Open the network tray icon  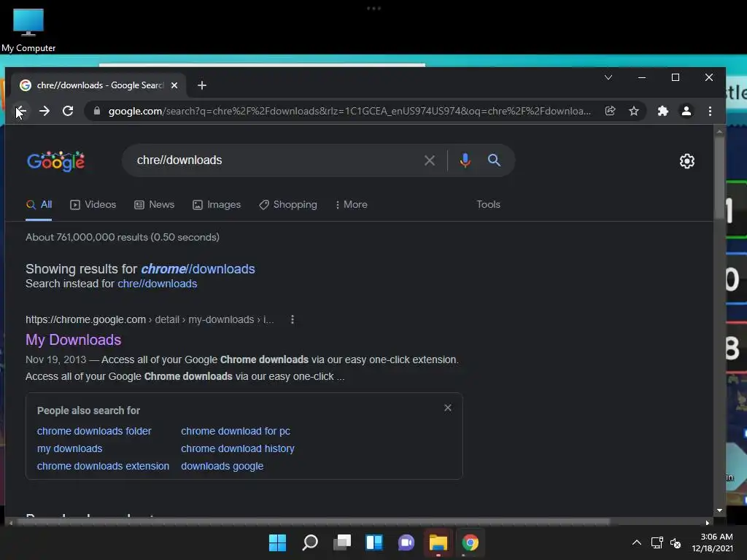pyautogui.click(x=657, y=542)
